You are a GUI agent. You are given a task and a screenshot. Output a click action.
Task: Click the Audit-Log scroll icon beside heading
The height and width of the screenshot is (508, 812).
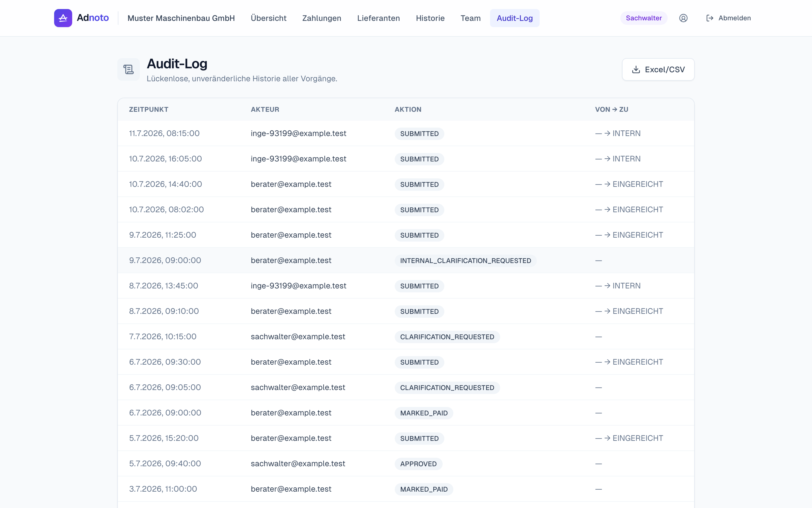point(129,69)
